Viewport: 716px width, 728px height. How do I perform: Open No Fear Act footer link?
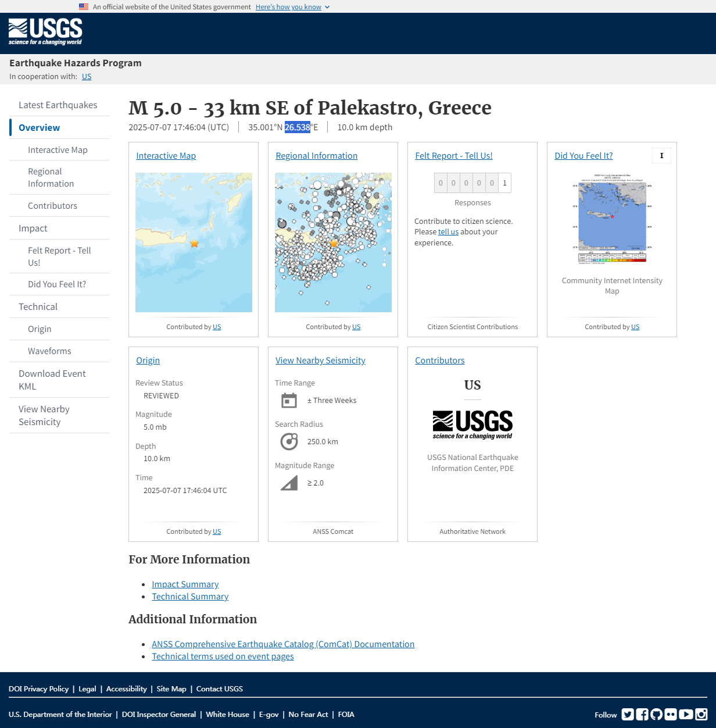[x=308, y=715]
